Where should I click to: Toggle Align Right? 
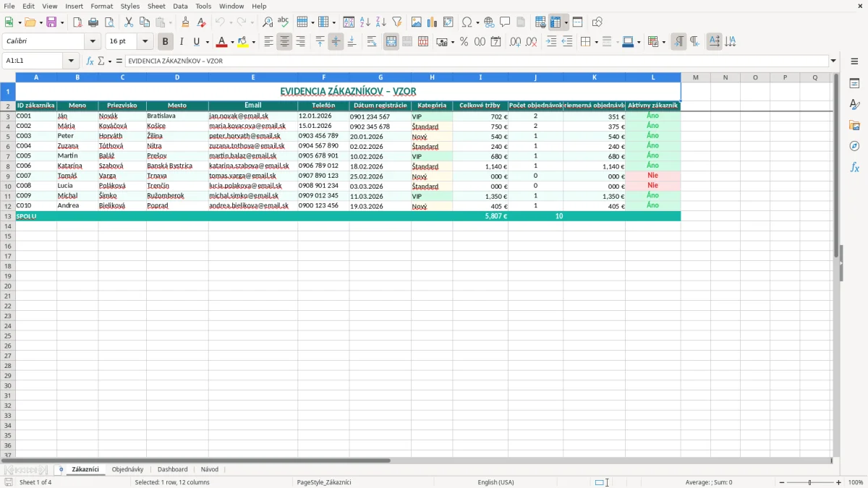tap(300, 42)
